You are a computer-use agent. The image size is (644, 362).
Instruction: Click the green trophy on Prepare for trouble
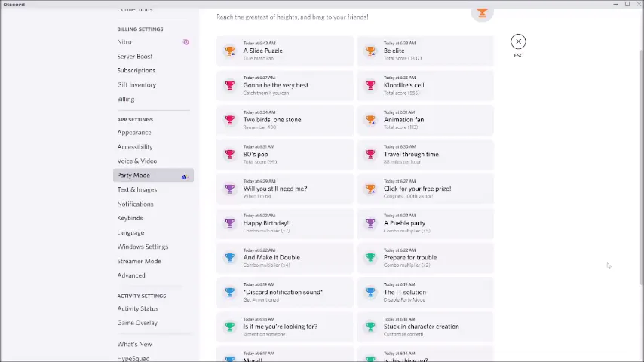370,258
